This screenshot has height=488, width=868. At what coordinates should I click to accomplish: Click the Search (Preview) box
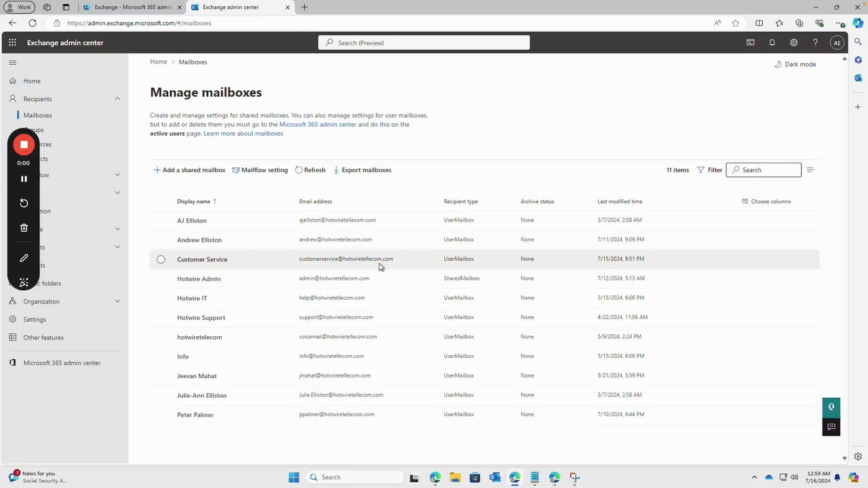424,43
